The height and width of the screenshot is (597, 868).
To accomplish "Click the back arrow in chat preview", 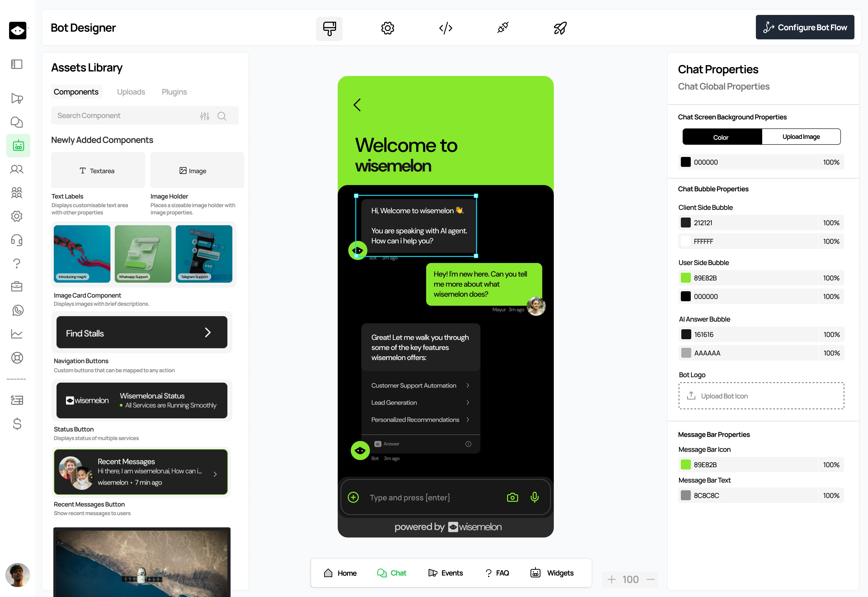I will [357, 105].
